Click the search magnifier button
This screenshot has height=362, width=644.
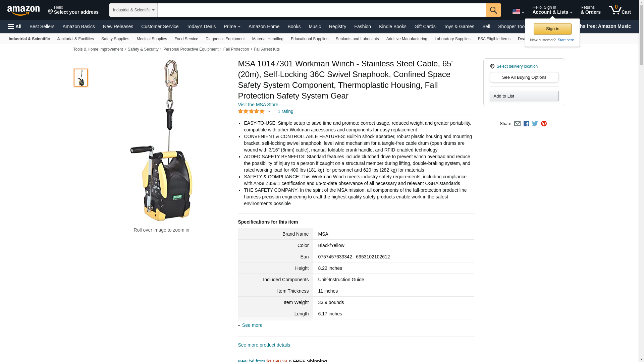pos(493,10)
